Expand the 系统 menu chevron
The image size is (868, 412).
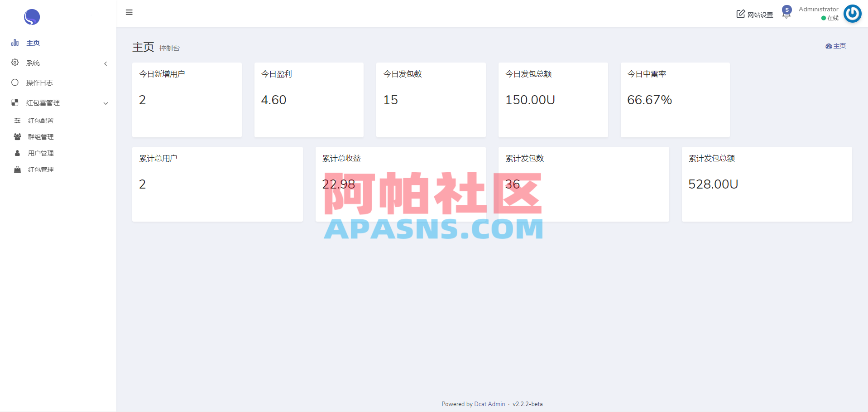(106, 63)
